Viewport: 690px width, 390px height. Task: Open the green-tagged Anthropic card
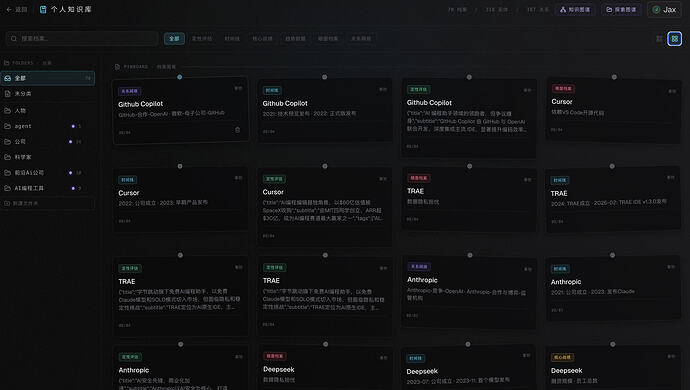(180, 368)
